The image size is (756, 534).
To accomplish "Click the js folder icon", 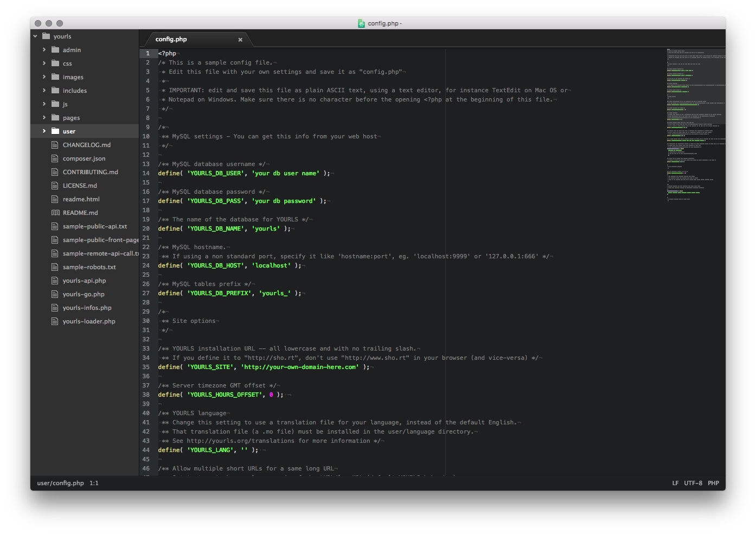I will pos(55,104).
